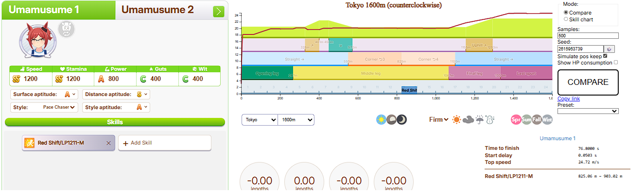
Task: Open the Tokyo racetrack dropdown
Action: tap(260, 119)
